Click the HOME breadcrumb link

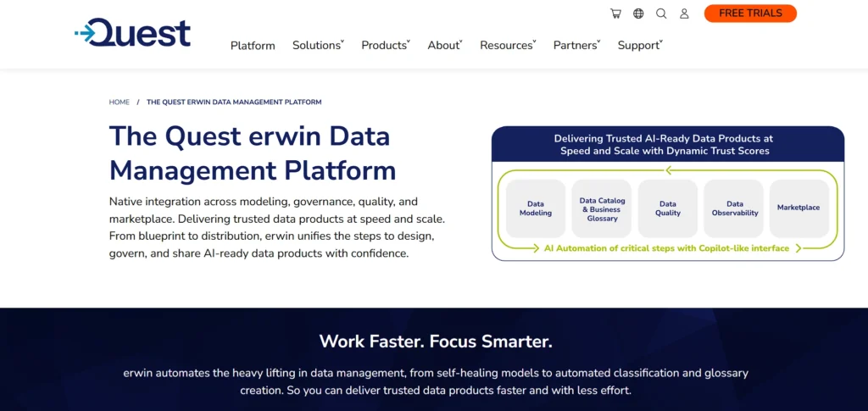coord(119,103)
